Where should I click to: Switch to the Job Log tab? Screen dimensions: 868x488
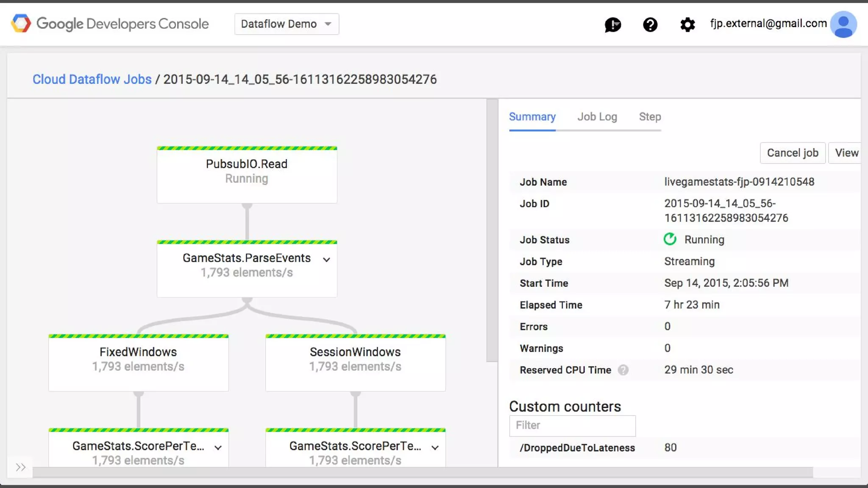(x=597, y=117)
